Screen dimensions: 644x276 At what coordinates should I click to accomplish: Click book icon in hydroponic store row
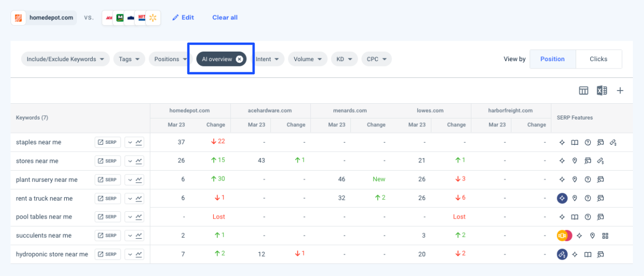click(588, 254)
